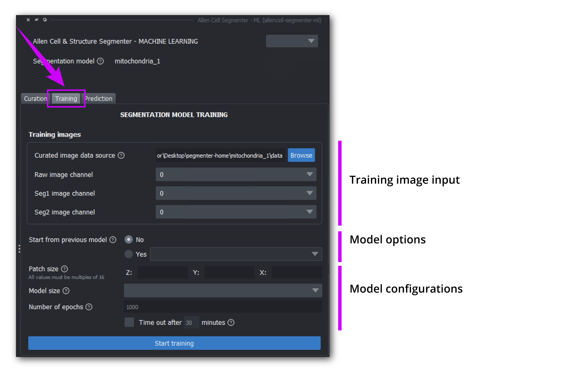Click the vertical dots panel resize handle
The height and width of the screenshot is (371, 588).
(x=19, y=249)
